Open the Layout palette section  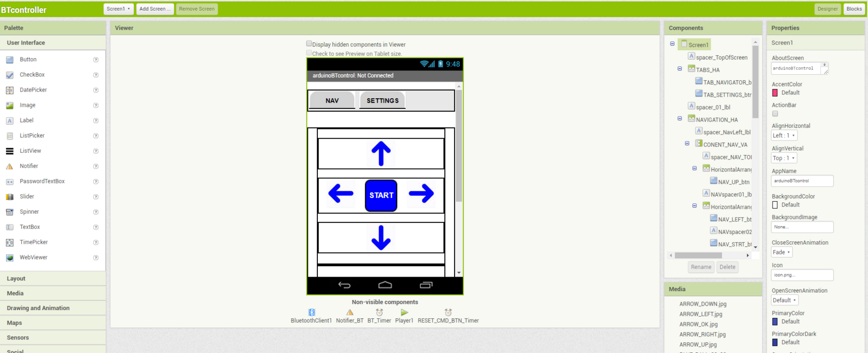click(x=16, y=279)
